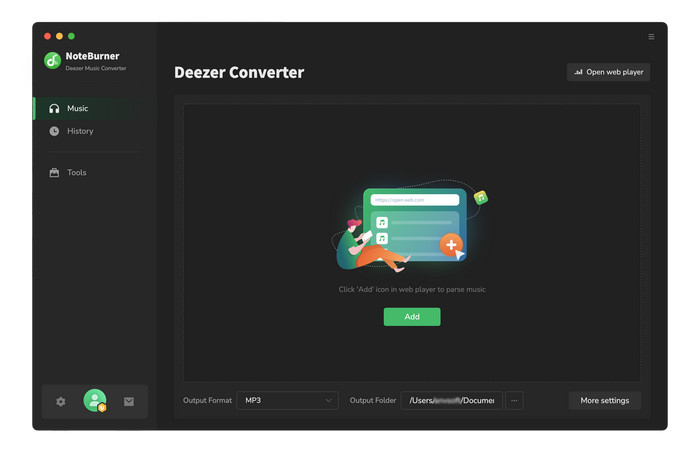The width and height of the screenshot is (700, 473).
Task: Click the Output Folder path field
Action: 451,400
